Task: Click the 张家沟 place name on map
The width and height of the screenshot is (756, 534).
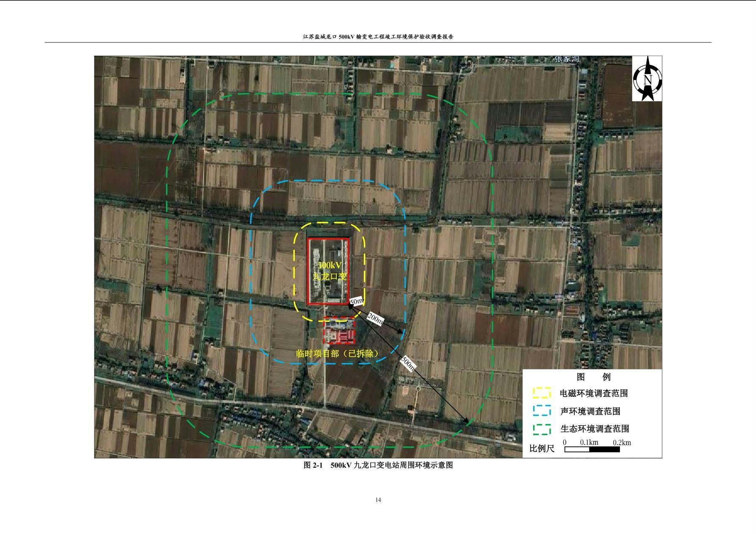Action: point(567,60)
